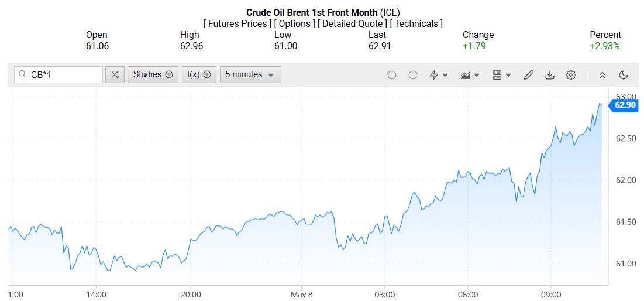
Task: View the Technicals link
Action: (416, 23)
